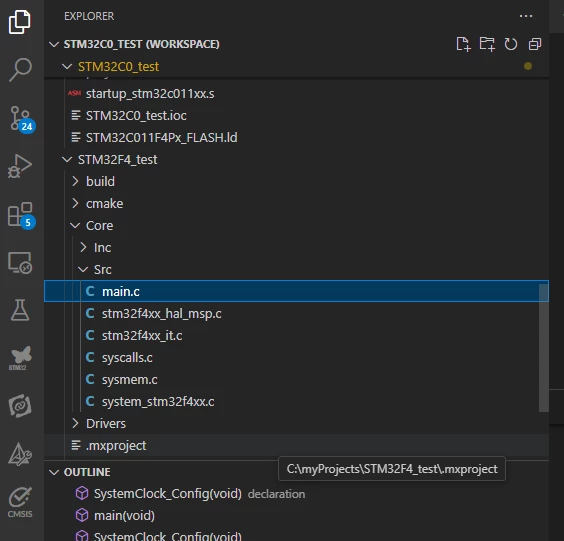Open Source Control with 24 changes
Viewport: 564px width, 541px height.
pyautogui.click(x=22, y=119)
